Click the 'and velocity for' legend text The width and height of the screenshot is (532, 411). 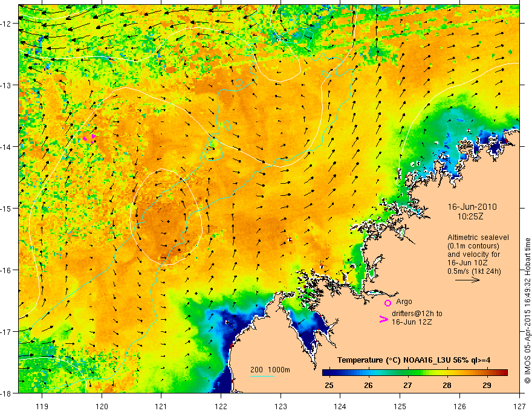pyautogui.click(x=473, y=254)
